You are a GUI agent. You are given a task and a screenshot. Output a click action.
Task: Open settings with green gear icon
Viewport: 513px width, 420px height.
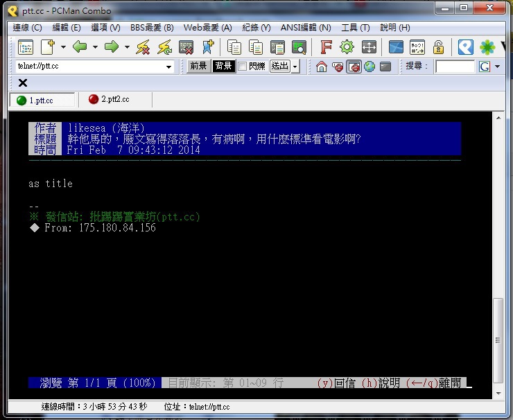(347, 47)
